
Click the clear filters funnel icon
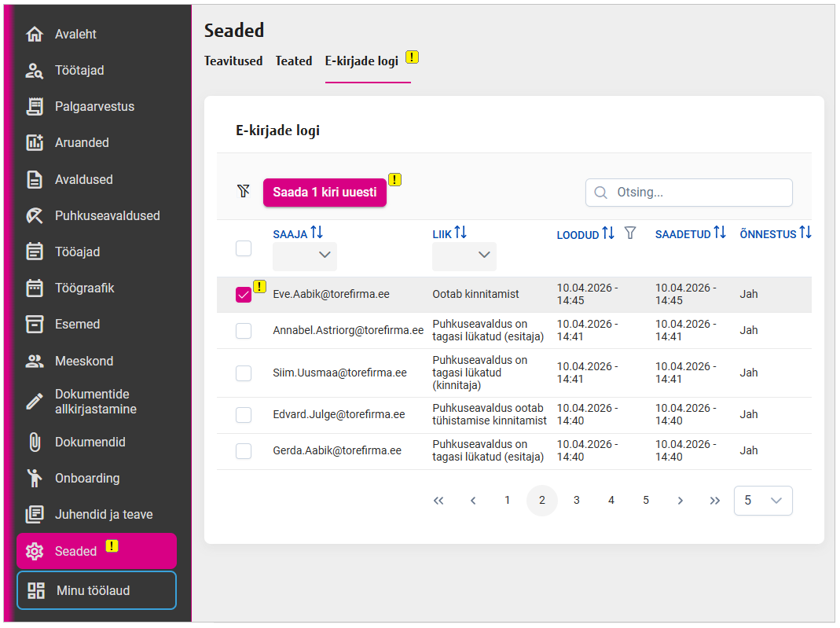pos(243,191)
